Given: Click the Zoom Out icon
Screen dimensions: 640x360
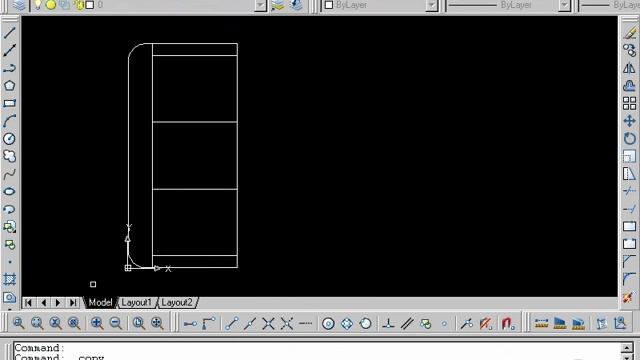Looking at the screenshot, I should point(116,323).
